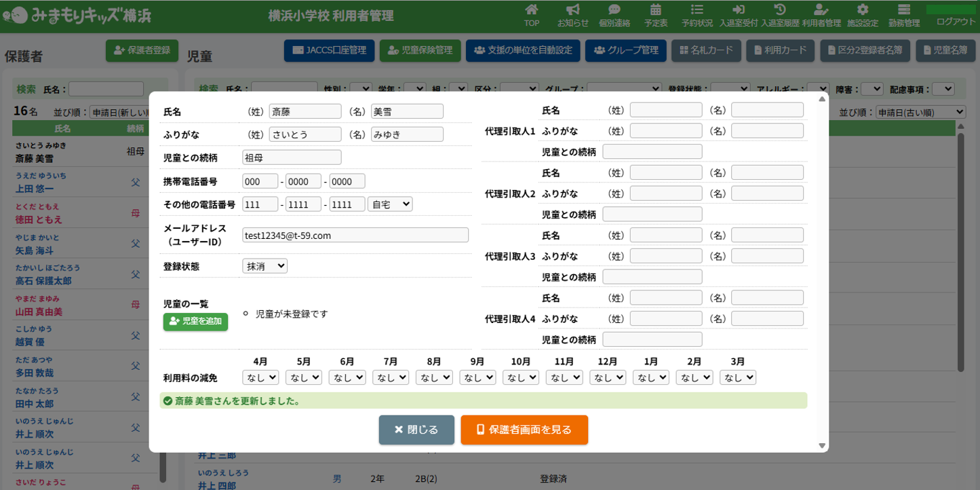Open お知らせ megaphone icon
980x490 pixels.
coord(573,10)
